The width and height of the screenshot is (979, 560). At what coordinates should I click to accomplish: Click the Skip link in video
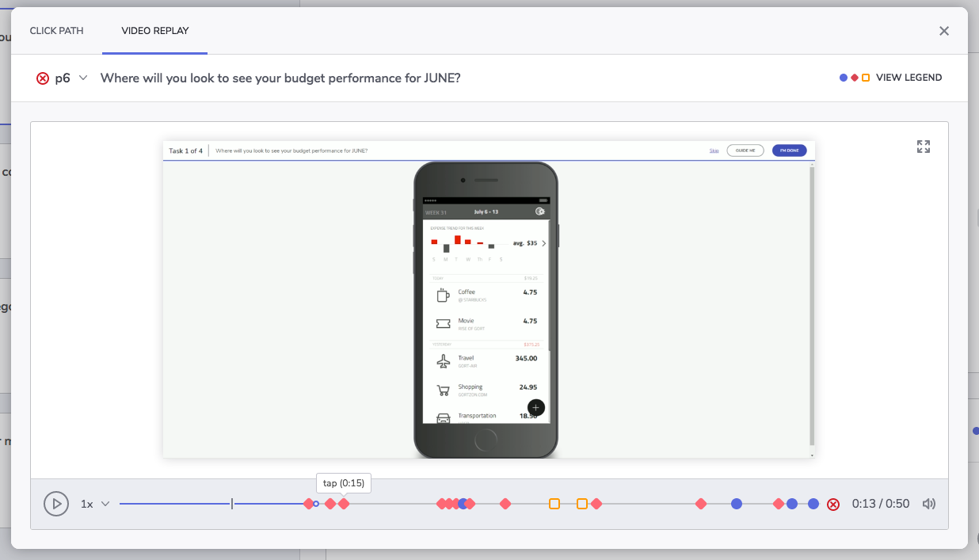click(x=714, y=150)
